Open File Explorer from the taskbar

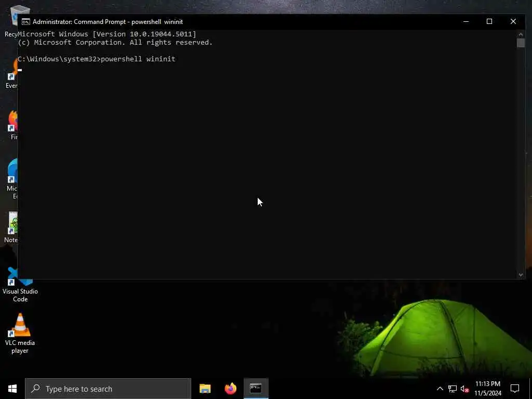pos(205,389)
